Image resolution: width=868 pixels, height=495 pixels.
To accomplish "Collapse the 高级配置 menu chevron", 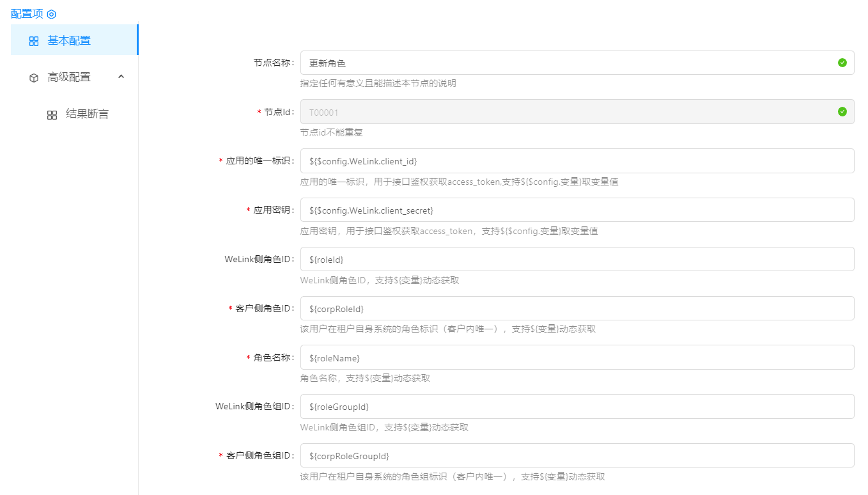I will 121,77.
